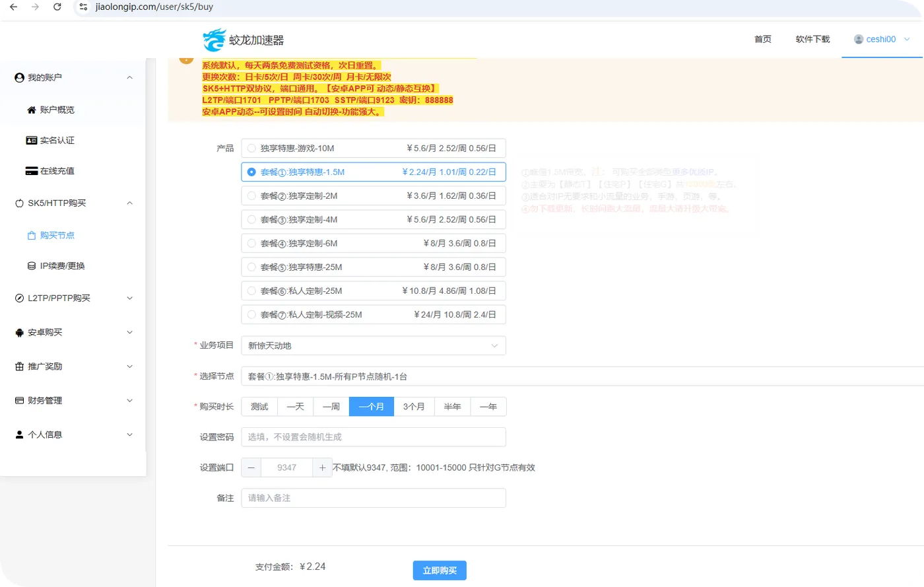Screen dimensions: 924x587
Task: Expand the L2TP/PPTP购买 menu chevron
Action: (130, 298)
